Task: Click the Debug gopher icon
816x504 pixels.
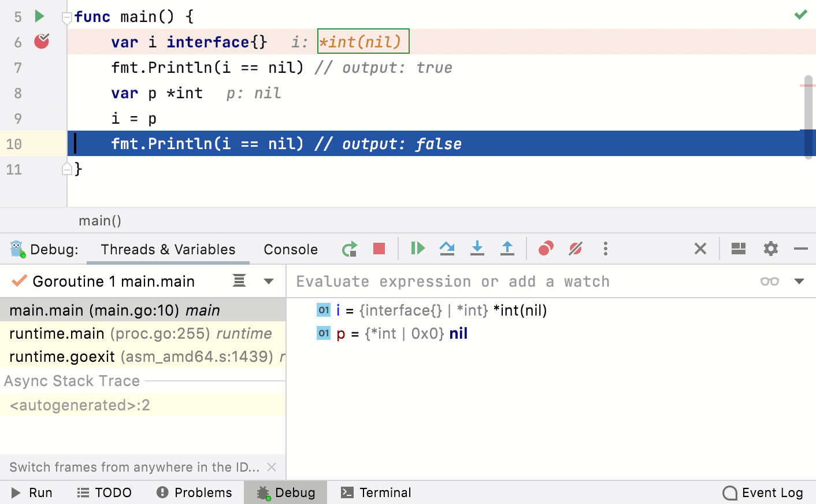Action: tap(18, 249)
